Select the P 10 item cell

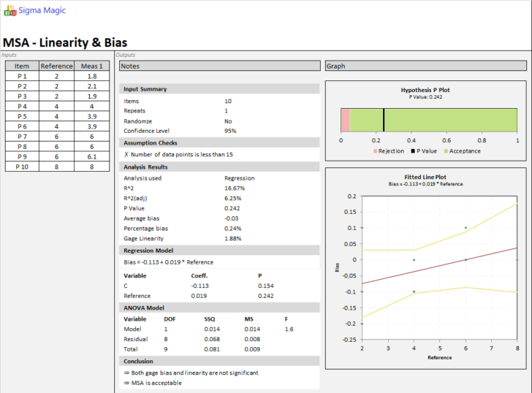(22, 167)
